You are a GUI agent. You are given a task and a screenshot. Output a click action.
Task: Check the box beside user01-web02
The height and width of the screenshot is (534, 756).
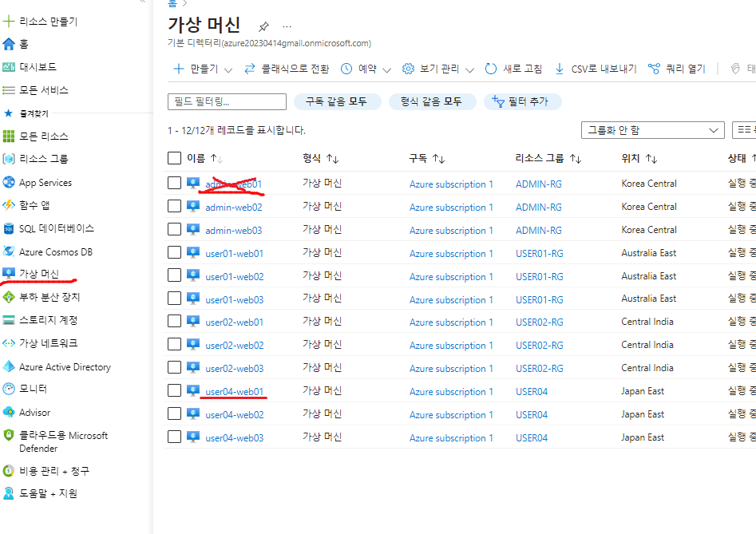pyautogui.click(x=174, y=275)
